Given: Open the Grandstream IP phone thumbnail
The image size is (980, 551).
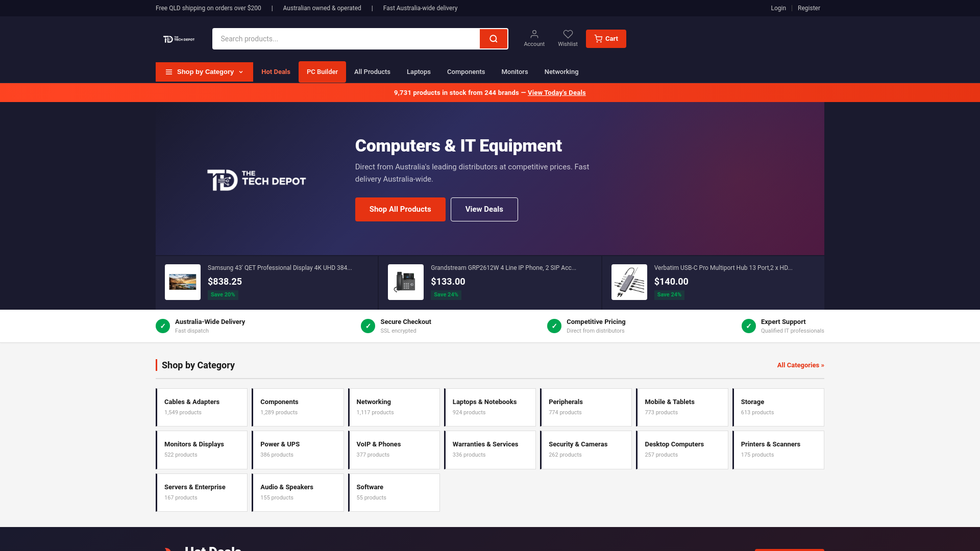Looking at the screenshot, I should (406, 282).
